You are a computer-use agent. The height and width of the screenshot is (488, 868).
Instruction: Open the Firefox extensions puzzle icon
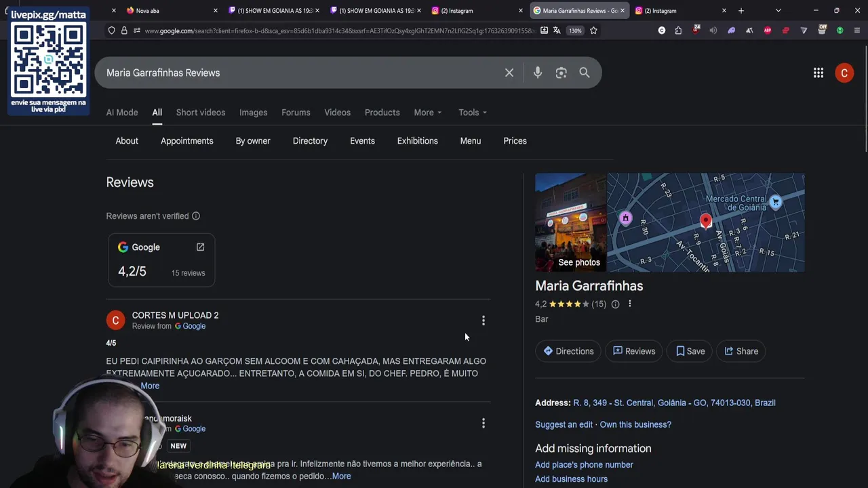[678, 30]
